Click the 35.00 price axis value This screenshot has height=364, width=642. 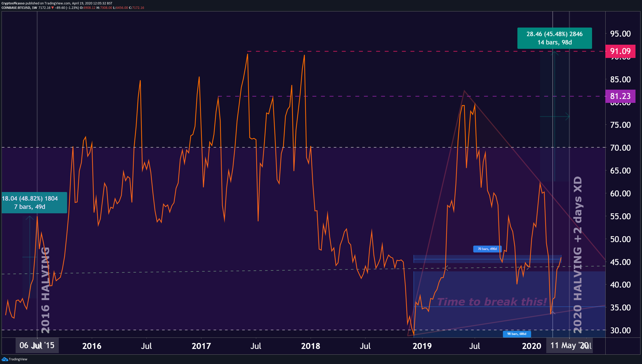[x=620, y=307]
